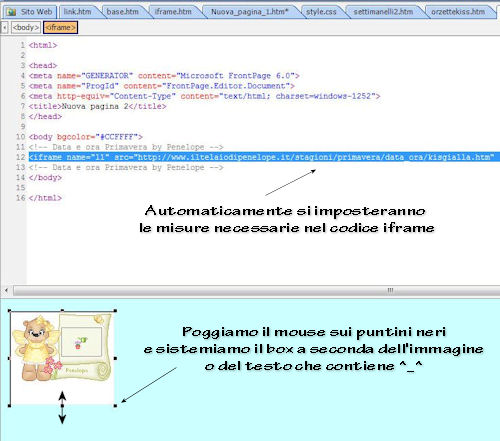Click the top-middle resize handle of iframe
Screen dimensions: 500x441
(62, 311)
